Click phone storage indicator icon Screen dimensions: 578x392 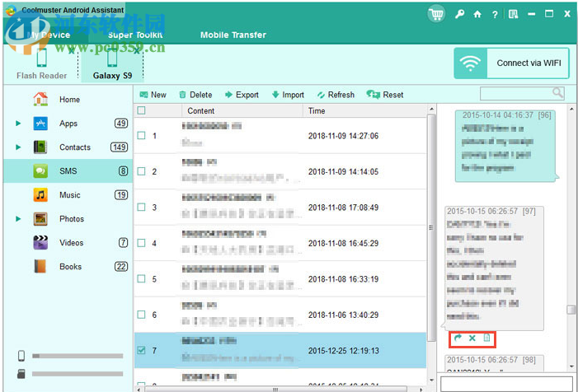point(21,356)
